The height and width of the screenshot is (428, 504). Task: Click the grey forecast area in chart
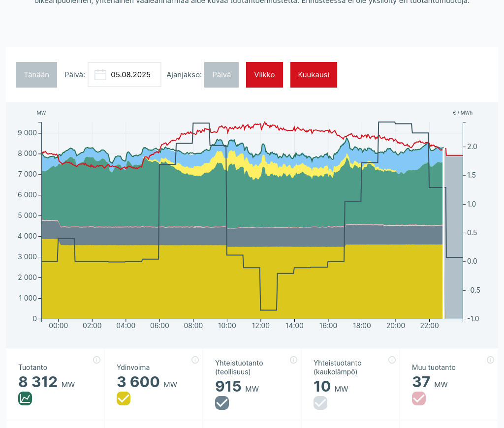pos(453,236)
